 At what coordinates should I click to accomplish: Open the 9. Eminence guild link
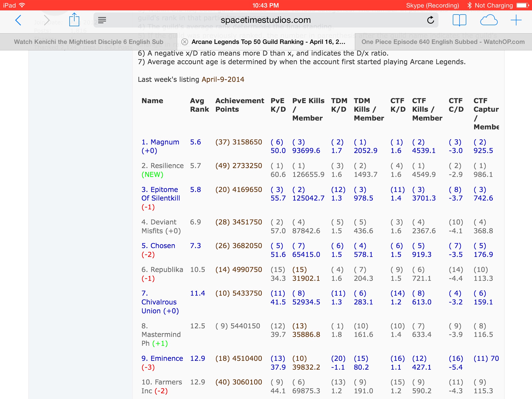click(162, 363)
